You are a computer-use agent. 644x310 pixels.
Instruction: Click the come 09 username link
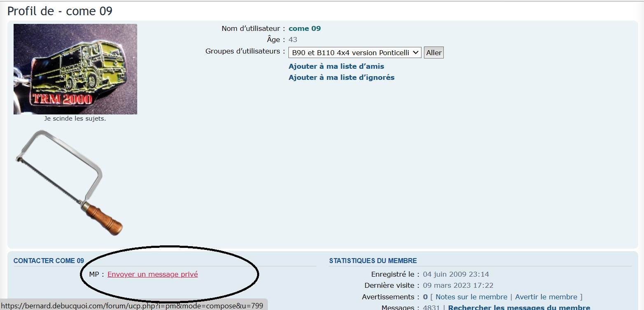304,28
